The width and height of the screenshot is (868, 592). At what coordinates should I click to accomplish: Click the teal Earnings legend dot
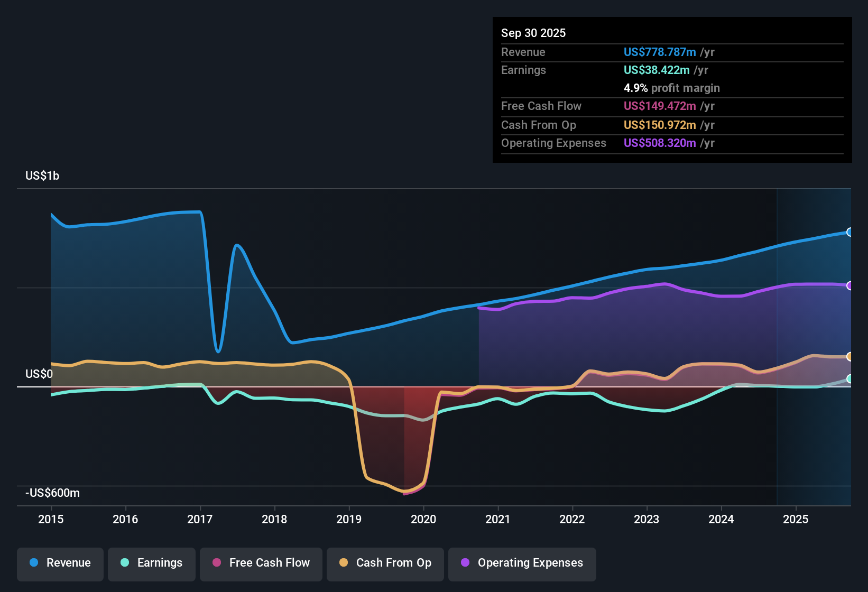coord(125,563)
